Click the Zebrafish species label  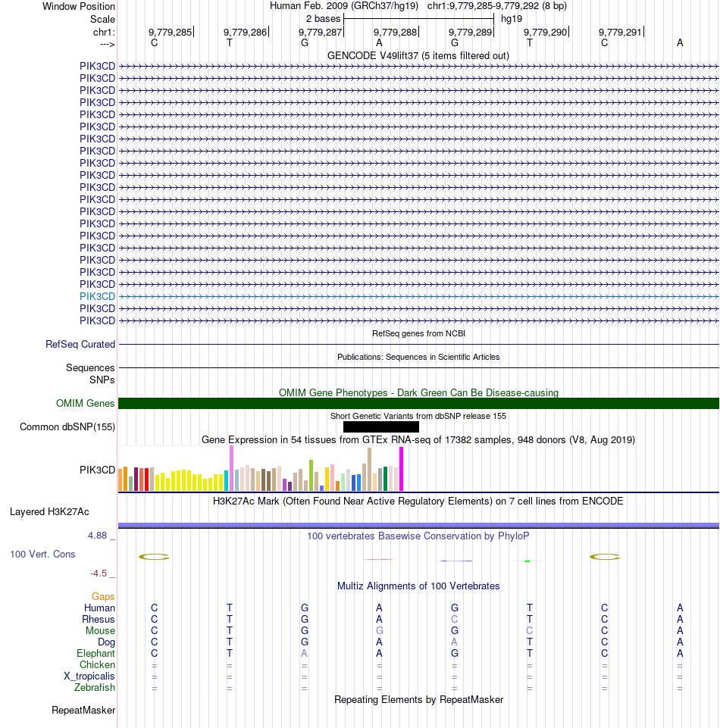94,688
